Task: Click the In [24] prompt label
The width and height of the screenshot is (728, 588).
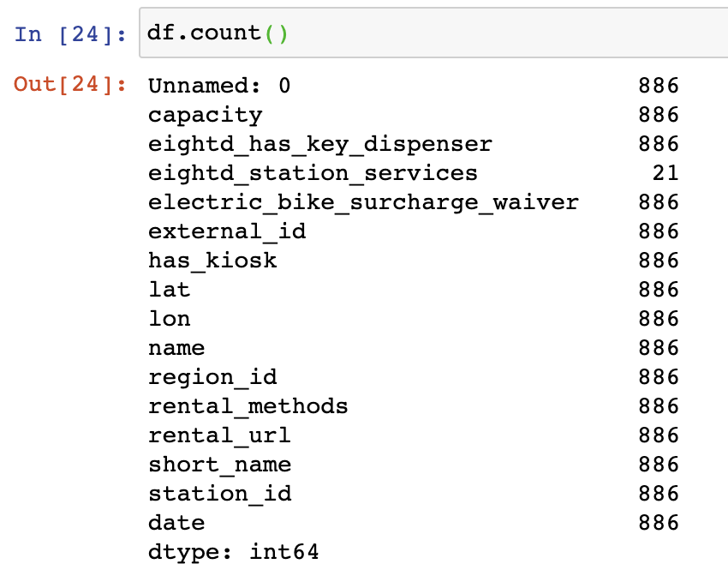Action: coord(71,34)
